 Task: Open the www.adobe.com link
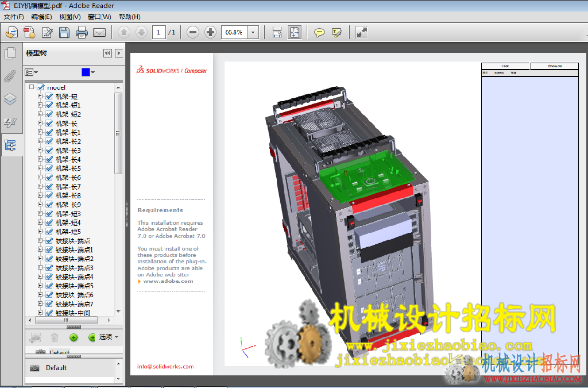pyautogui.click(x=168, y=281)
